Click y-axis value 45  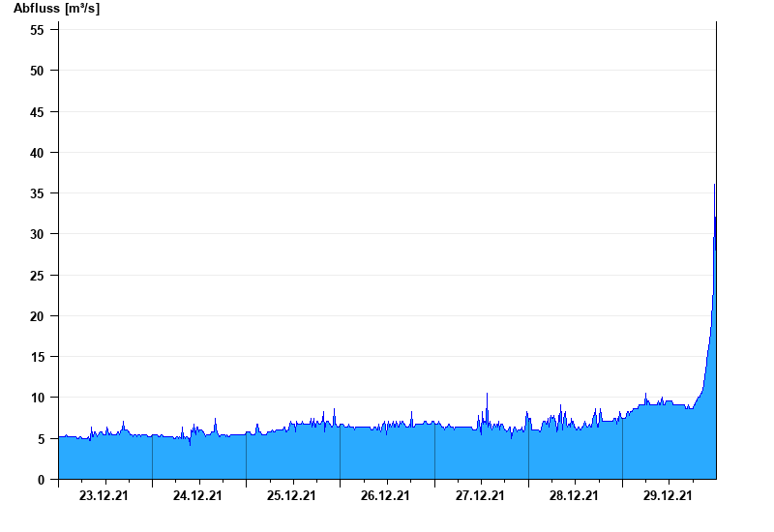point(37,112)
